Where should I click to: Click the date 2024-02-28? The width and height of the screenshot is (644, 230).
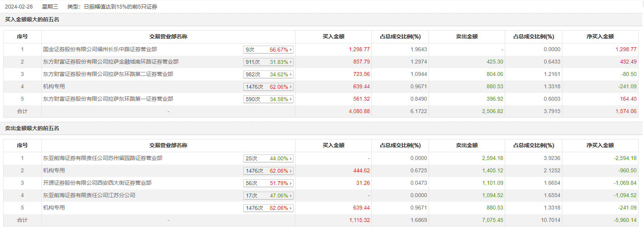pos(19,7)
